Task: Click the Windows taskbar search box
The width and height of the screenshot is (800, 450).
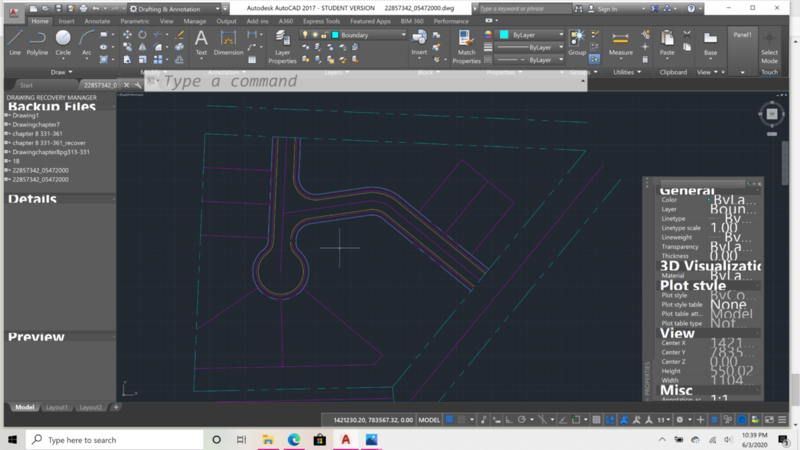Action: pyautogui.click(x=110, y=439)
